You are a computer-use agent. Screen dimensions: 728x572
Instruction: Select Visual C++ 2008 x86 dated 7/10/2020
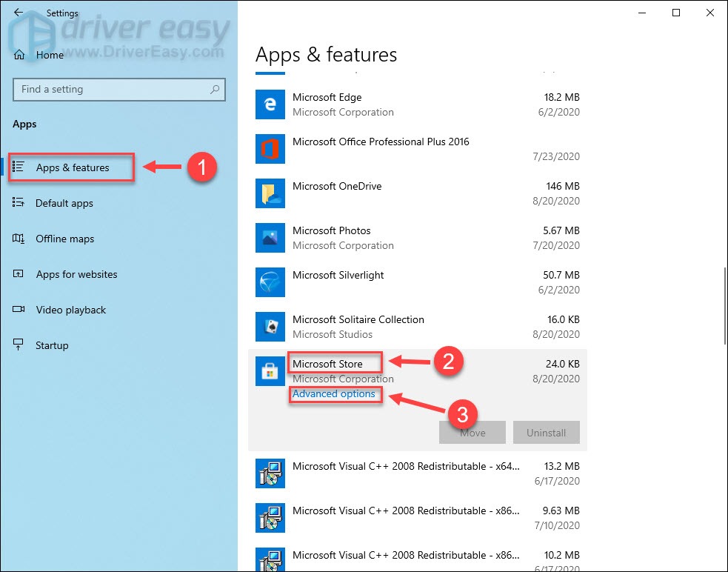point(418,518)
